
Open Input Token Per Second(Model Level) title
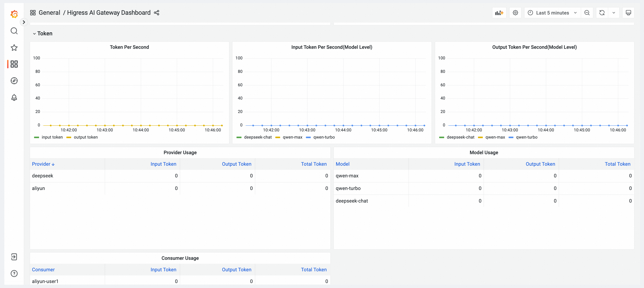pos(332,47)
